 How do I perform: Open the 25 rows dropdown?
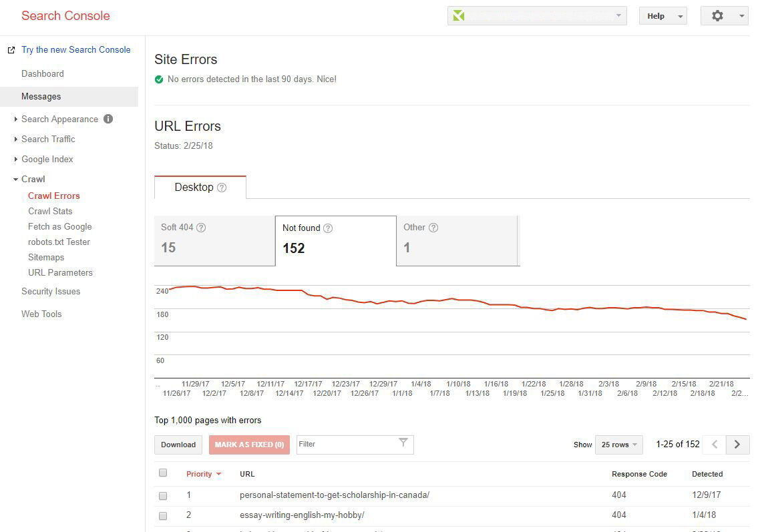coord(619,445)
